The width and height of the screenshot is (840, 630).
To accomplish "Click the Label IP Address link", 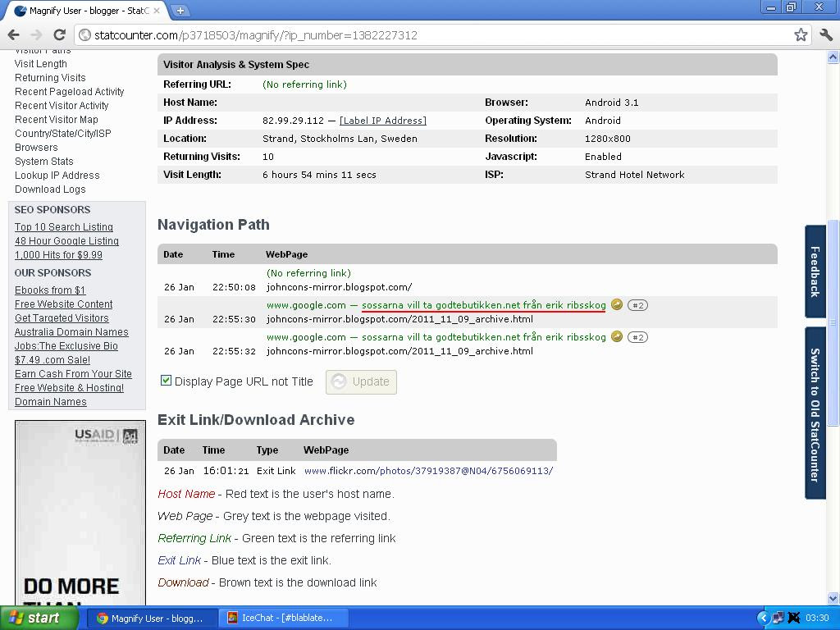I will 383,121.
